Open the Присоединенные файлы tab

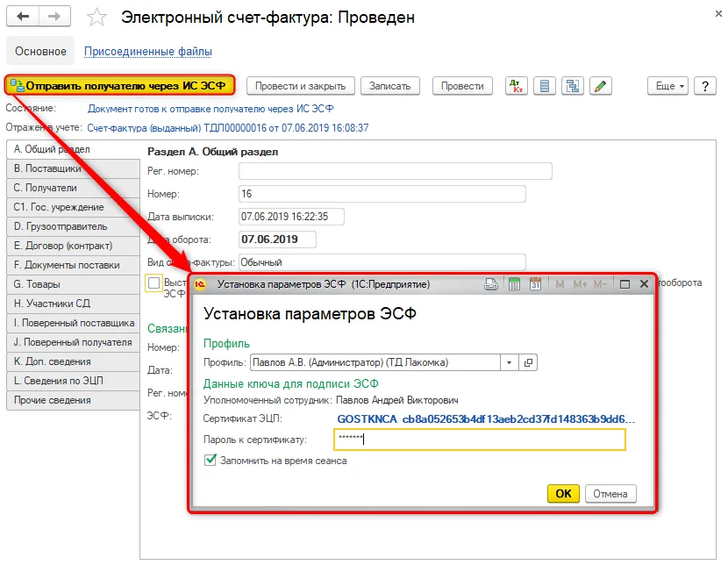(x=148, y=51)
